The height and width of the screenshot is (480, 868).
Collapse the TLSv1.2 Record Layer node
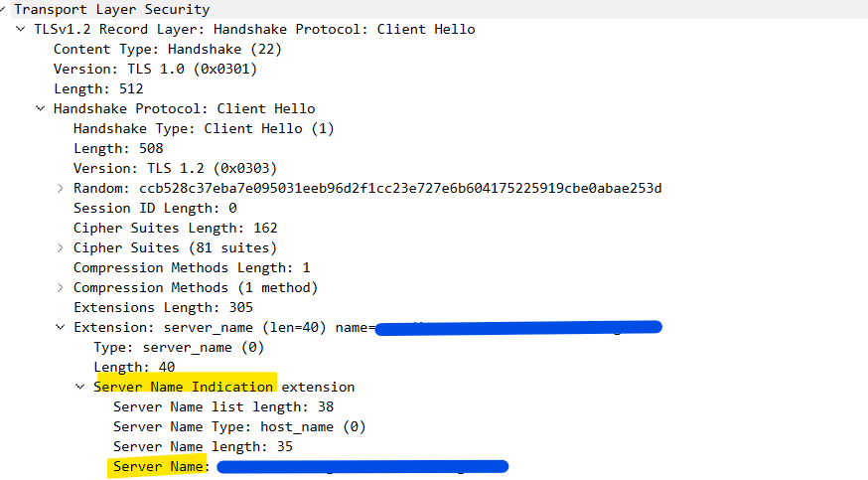(x=21, y=29)
